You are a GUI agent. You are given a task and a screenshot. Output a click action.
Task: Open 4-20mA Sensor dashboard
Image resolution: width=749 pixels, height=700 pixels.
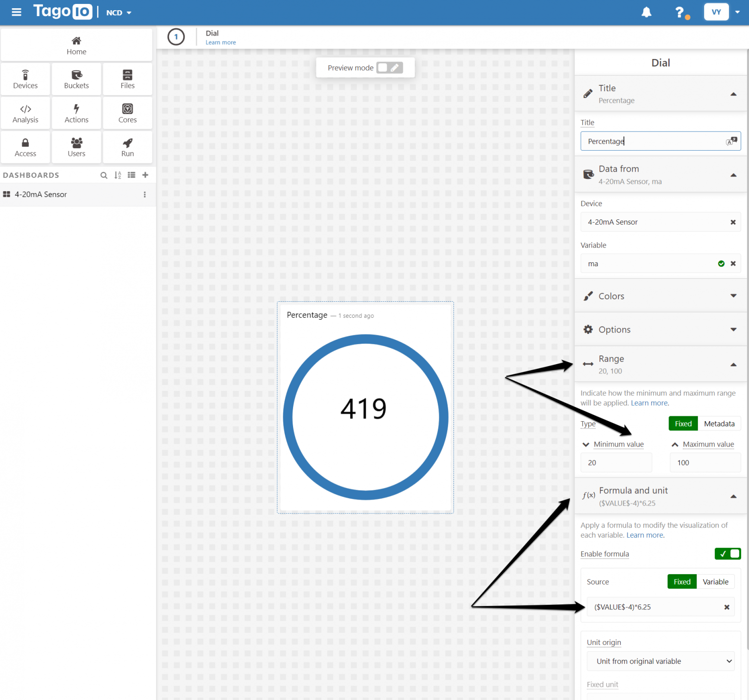click(x=41, y=194)
